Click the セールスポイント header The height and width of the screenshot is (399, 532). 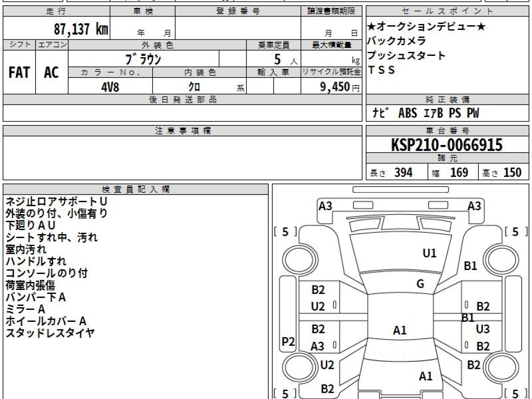447,12
